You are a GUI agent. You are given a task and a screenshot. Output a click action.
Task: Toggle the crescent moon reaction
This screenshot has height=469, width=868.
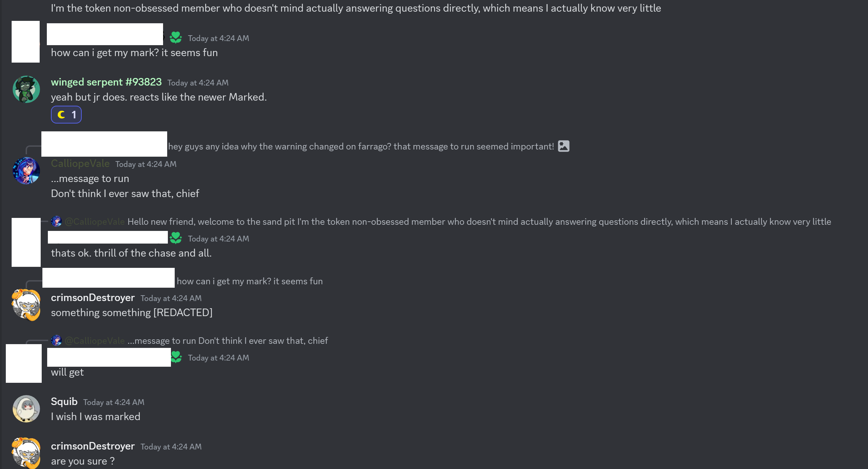pyautogui.click(x=66, y=115)
